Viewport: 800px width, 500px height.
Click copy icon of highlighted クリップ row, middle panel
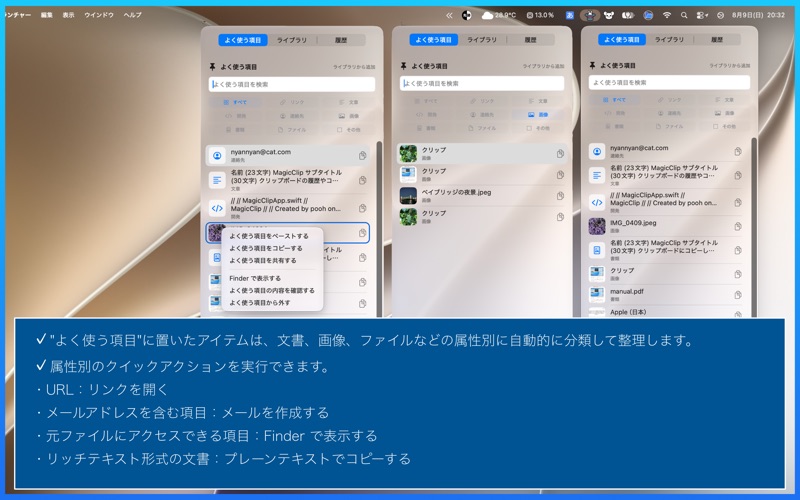pos(560,154)
